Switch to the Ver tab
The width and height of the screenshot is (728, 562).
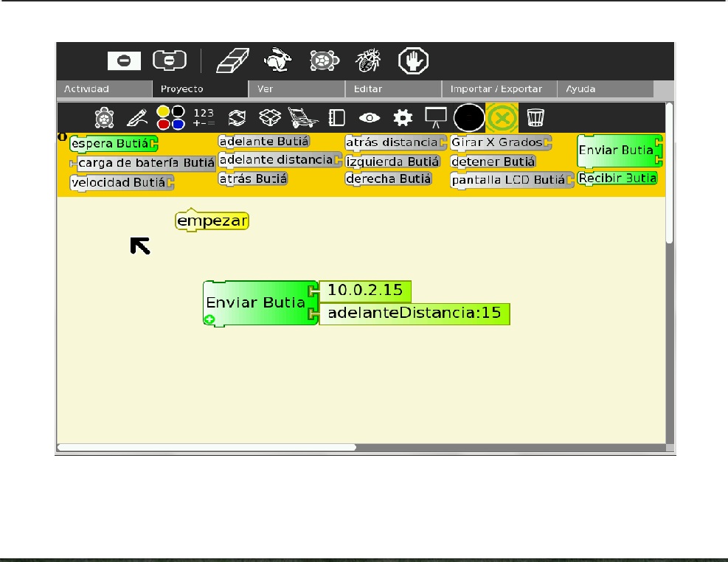(x=297, y=89)
